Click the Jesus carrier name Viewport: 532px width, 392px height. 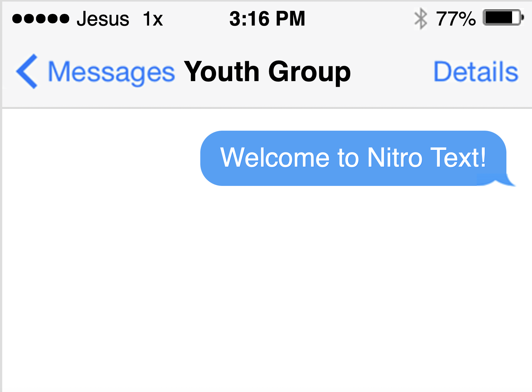tap(103, 19)
